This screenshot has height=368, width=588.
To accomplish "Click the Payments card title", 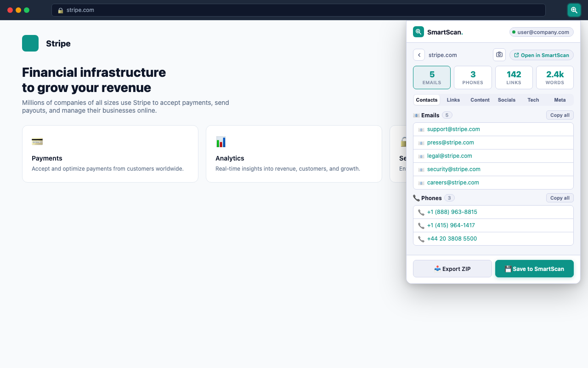I will pyautogui.click(x=47, y=158).
